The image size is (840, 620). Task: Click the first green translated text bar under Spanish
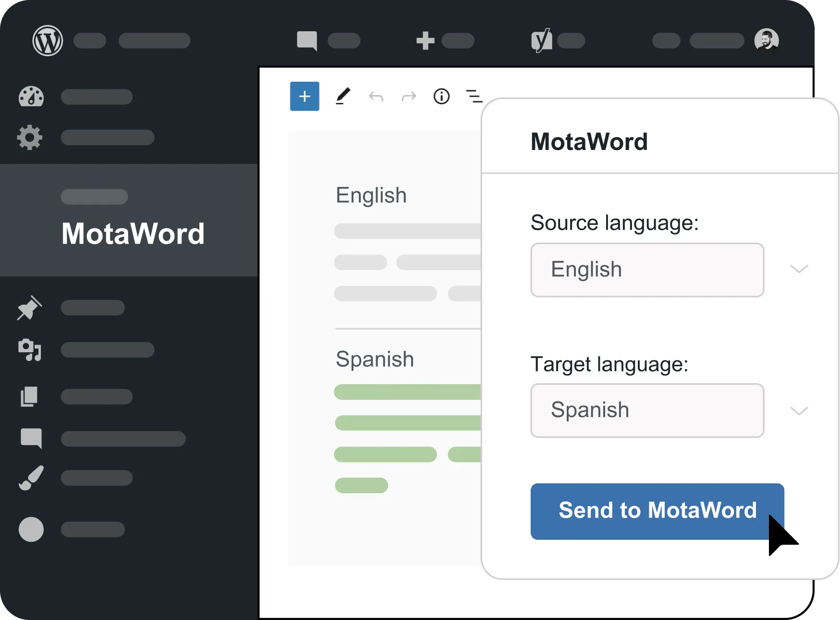coord(407,392)
